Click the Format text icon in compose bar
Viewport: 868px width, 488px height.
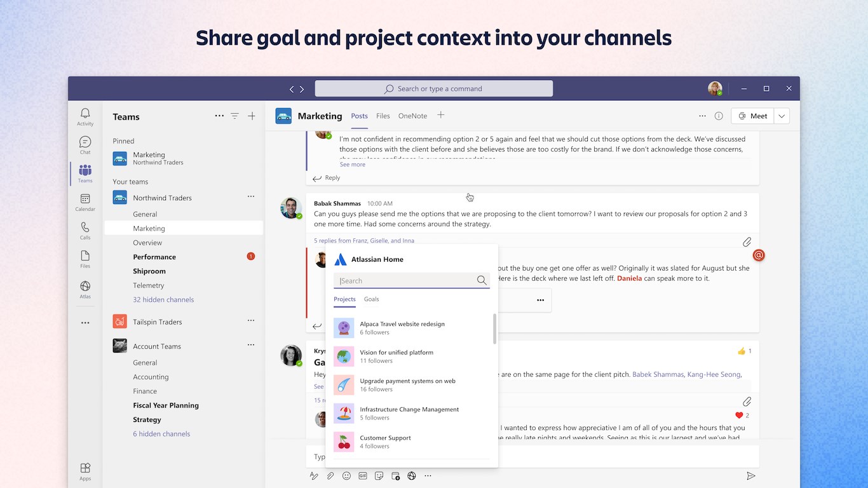click(x=314, y=475)
